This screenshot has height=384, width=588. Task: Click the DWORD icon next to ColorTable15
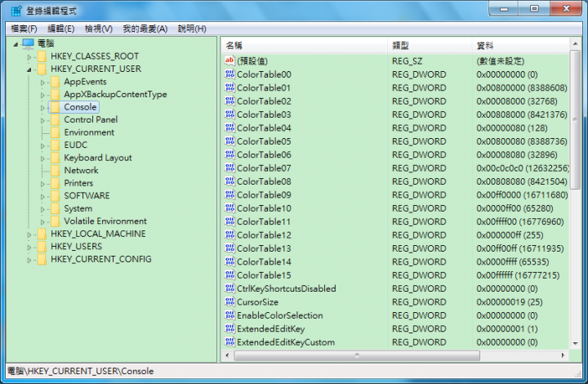click(229, 275)
